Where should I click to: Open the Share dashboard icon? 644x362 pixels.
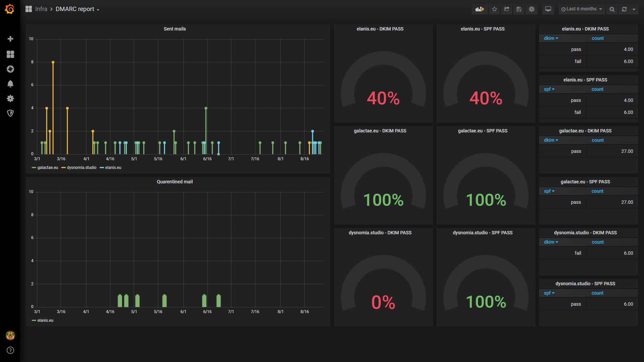coord(506,9)
